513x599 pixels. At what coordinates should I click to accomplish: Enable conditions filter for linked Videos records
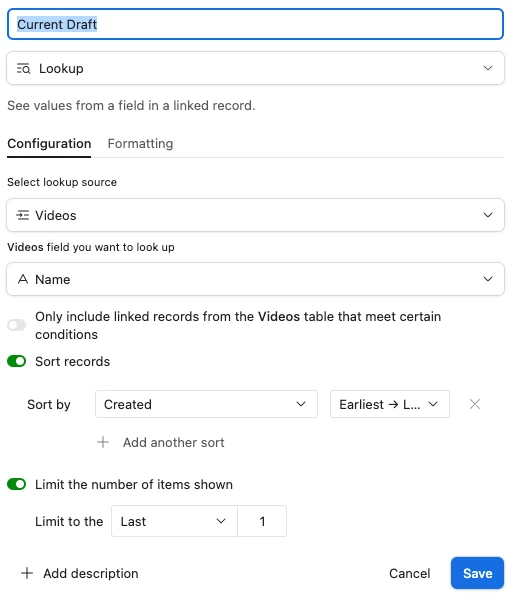pyautogui.click(x=16, y=325)
